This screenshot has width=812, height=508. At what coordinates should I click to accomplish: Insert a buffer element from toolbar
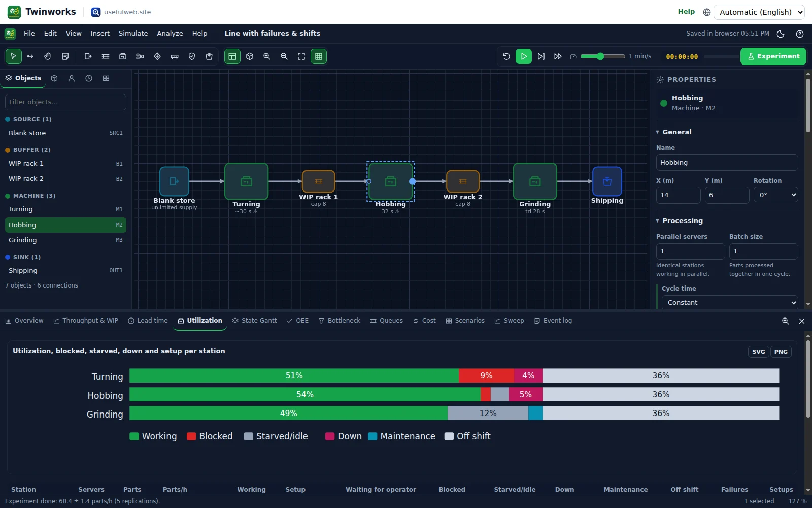click(106, 56)
